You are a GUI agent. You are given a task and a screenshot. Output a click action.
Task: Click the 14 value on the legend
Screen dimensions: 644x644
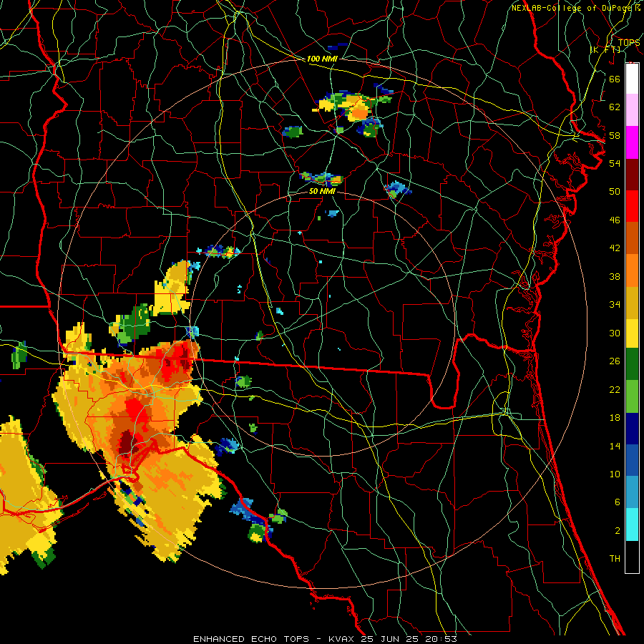tap(615, 446)
